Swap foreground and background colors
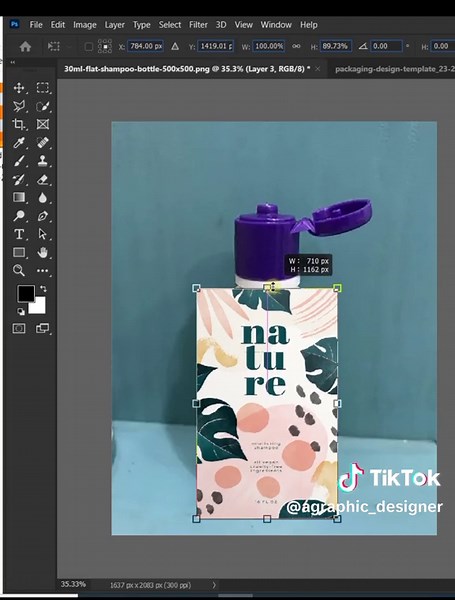This screenshot has width=455, height=600. [43, 289]
